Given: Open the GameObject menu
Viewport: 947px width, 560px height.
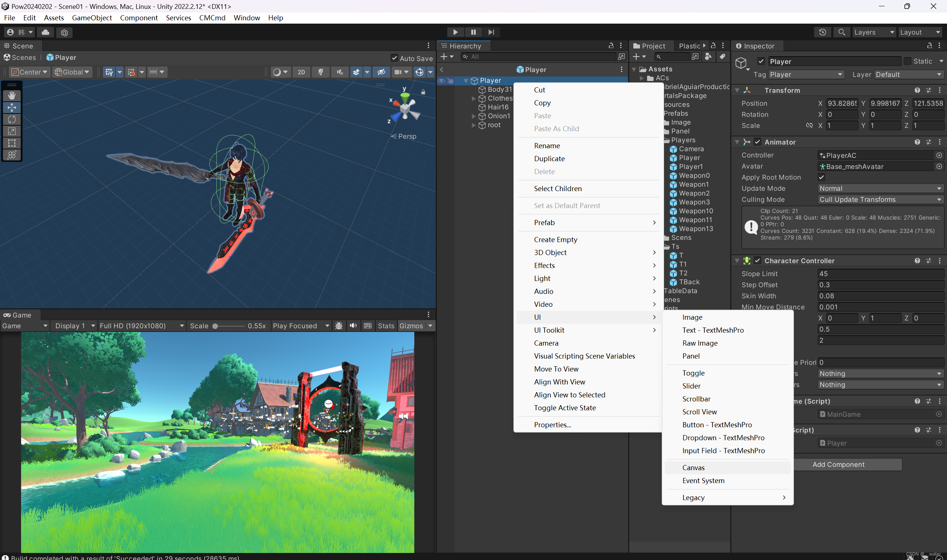Looking at the screenshot, I should (92, 18).
